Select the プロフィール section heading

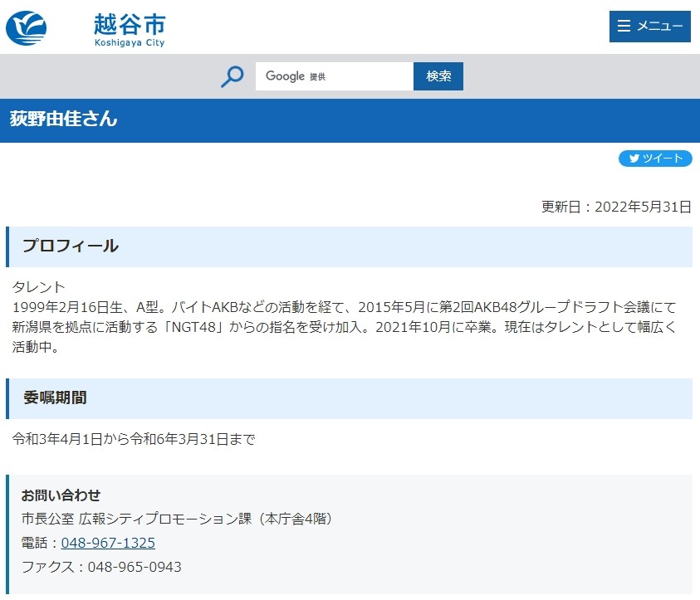71,246
